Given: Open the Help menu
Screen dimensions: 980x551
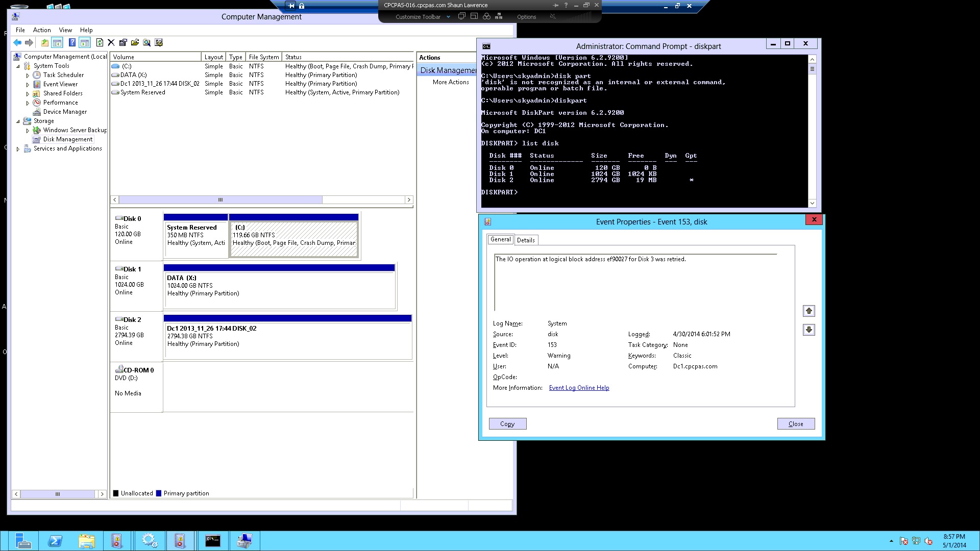Looking at the screenshot, I should point(86,30).
